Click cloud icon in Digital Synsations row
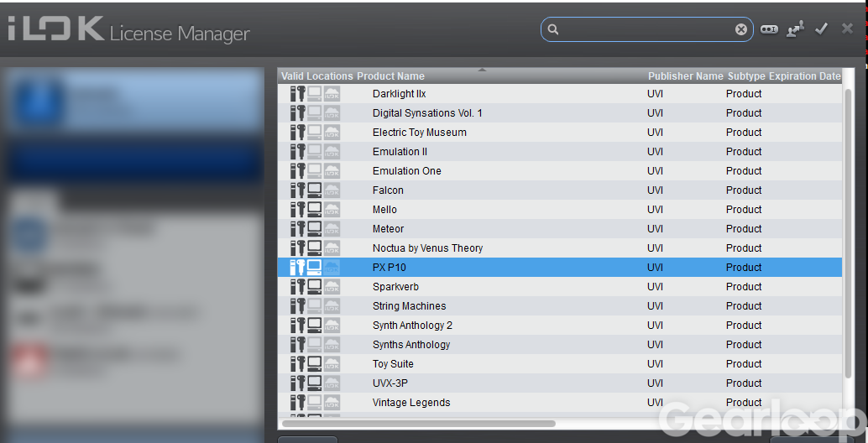The image size is (868, 443). click(x=332, y=113)
